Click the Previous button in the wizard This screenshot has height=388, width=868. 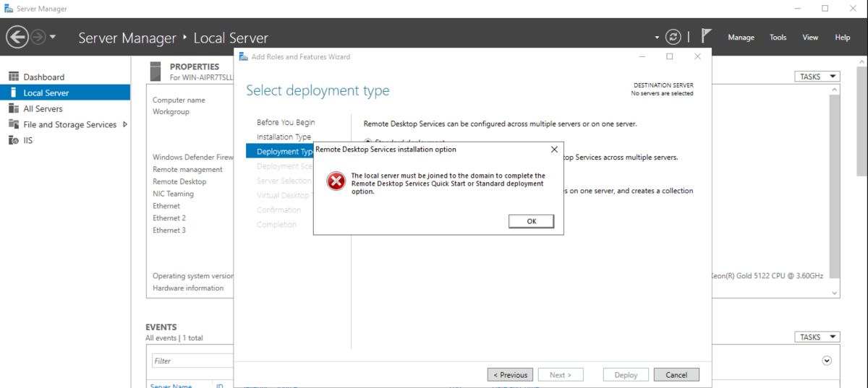(x=511, y=375)
